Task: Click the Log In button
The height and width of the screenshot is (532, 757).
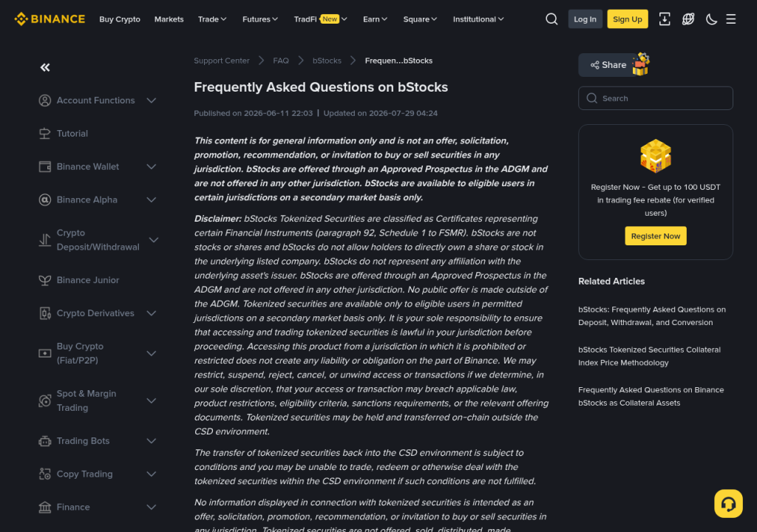Action: tap(585, 19)
